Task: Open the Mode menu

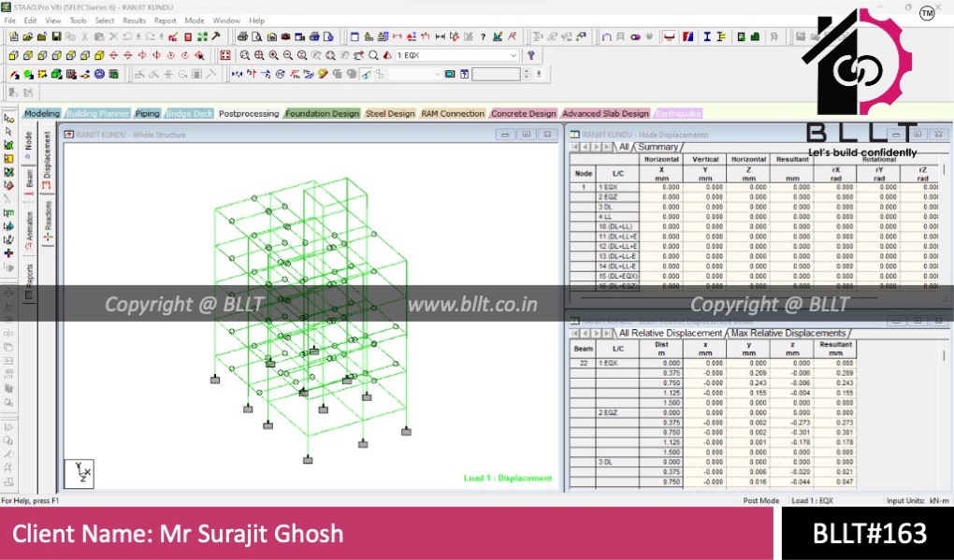Action: tap(195, 21)
